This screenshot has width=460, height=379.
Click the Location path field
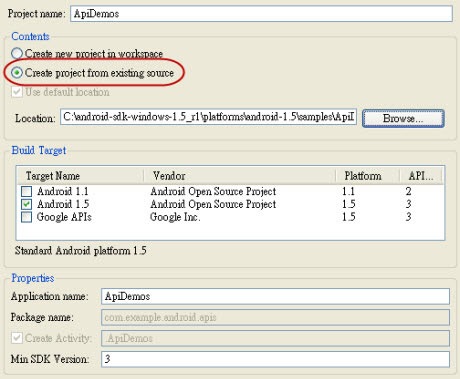[x=208, y=117]
